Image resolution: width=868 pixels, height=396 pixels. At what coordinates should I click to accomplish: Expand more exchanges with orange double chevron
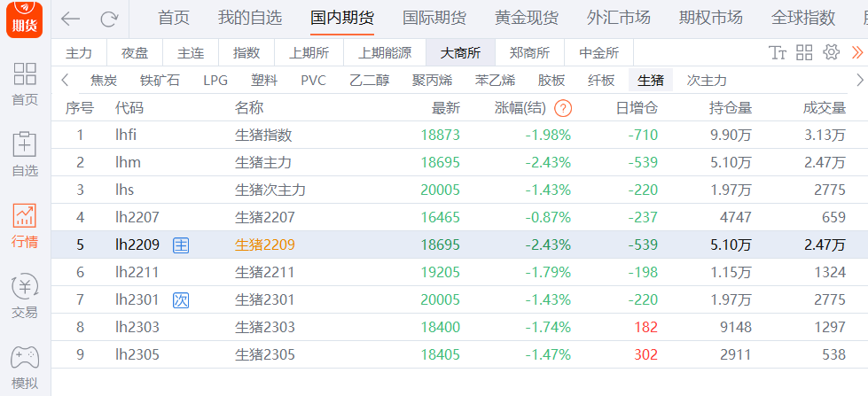pos(856,52)
